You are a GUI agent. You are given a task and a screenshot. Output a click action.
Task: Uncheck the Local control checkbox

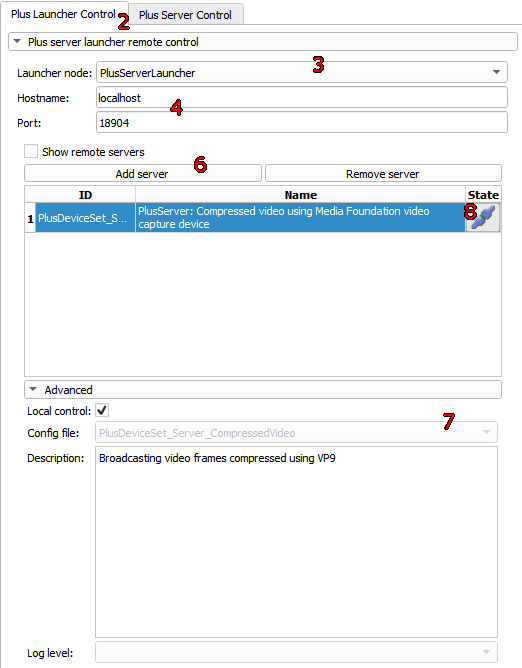point(102,410)
